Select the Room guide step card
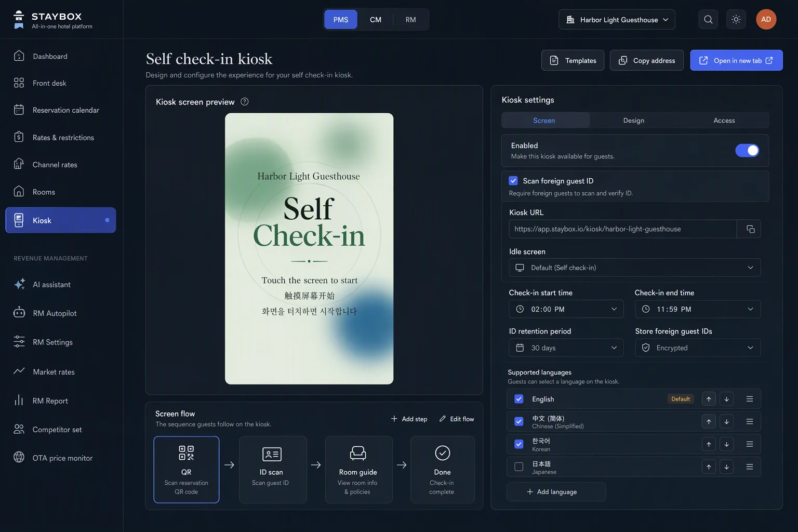This screenshot has width=798, height=532. click(x=358, y=470)
